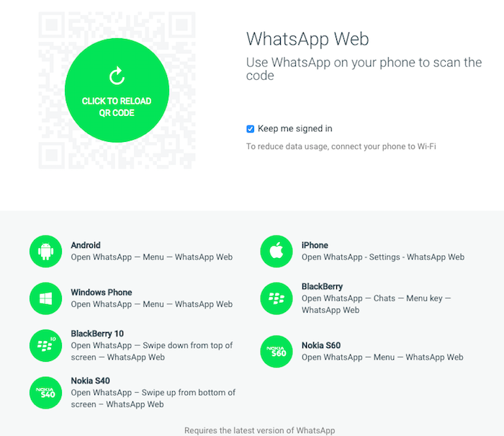Click the Windows Phone heading

102,292
